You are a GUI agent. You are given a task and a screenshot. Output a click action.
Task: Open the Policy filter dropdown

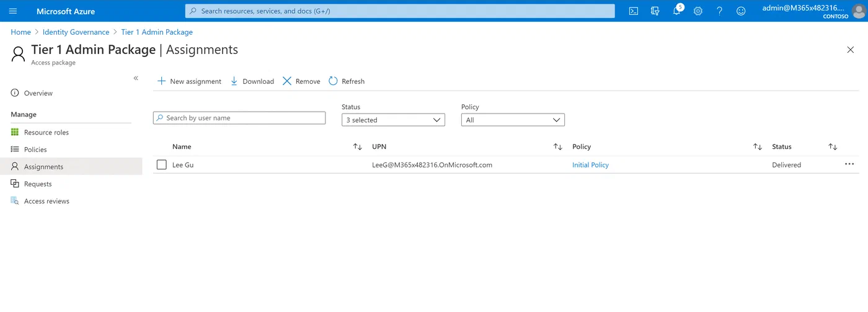coord(513,120)
